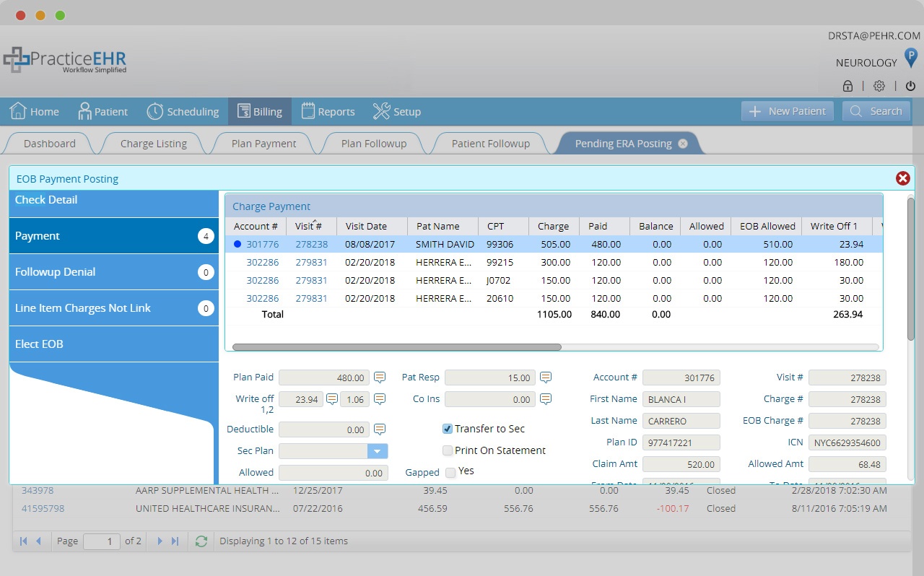Click the Plan Paid field
924x576 pixels.
324,378
